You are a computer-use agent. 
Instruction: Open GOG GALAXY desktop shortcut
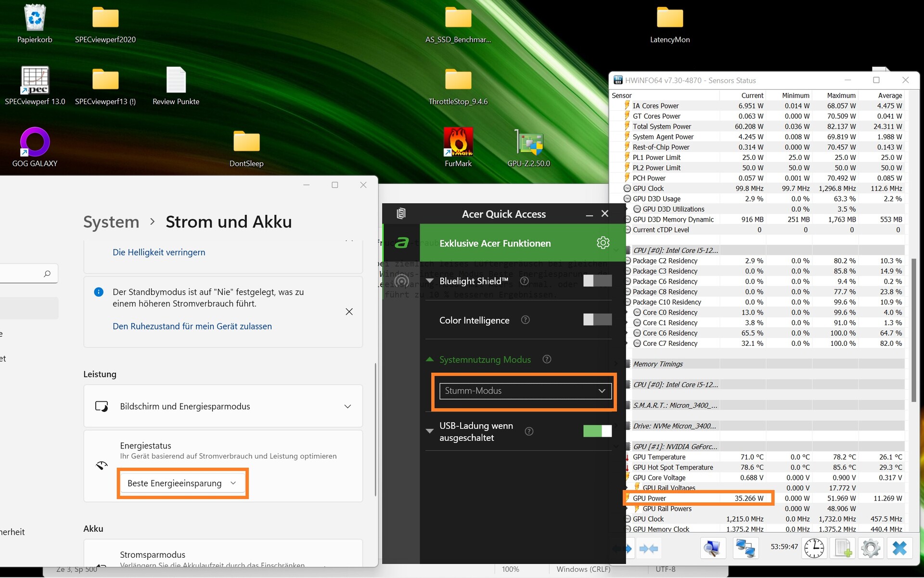[35, 147]
